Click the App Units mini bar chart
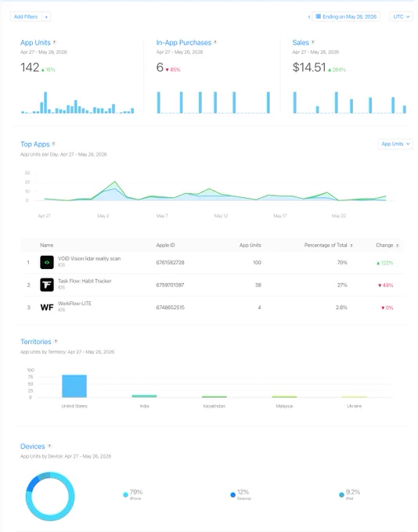This screenshot has height=532, width=418. click(x=77, y=102)
